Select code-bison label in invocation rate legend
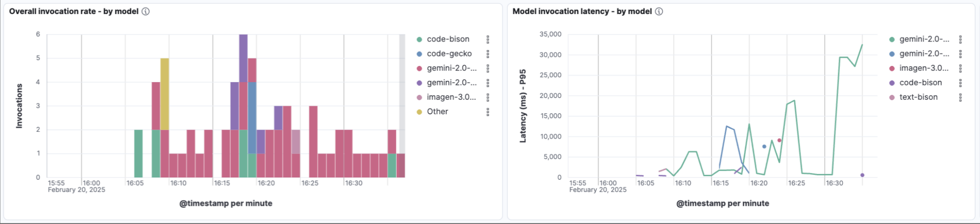This screenshot has width=980, height=224. (448, 39)
